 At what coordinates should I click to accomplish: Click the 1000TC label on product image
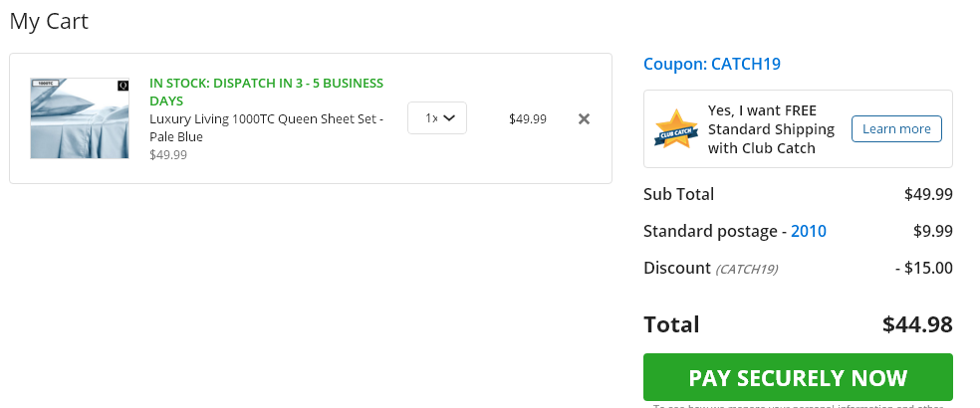(44, 83)
